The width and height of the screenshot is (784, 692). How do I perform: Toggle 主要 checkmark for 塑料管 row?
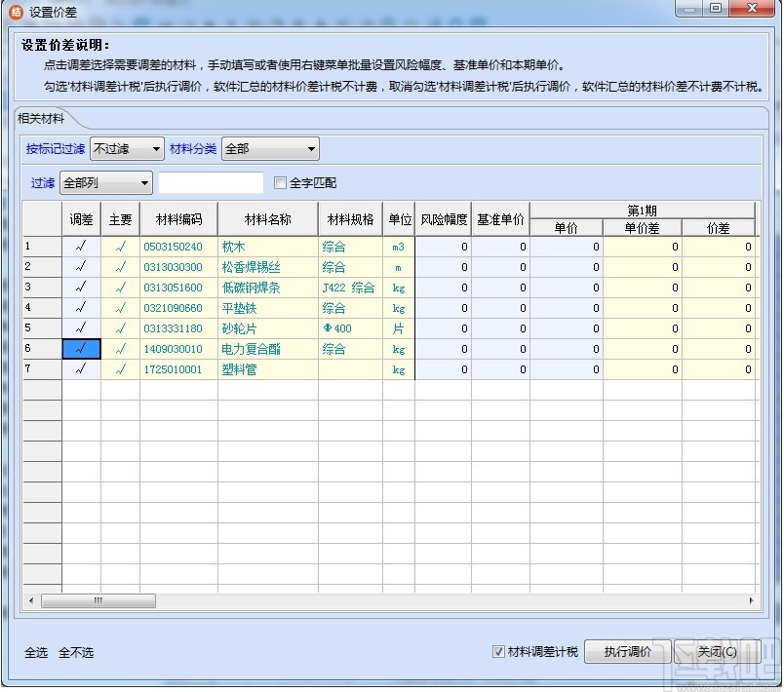[121, 369]
